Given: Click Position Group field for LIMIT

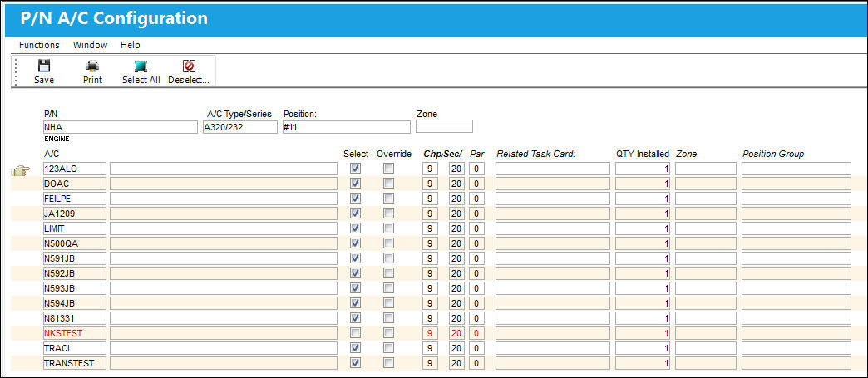Looking at the screenshot, I should pyautogui.click(x=796, y=228).
